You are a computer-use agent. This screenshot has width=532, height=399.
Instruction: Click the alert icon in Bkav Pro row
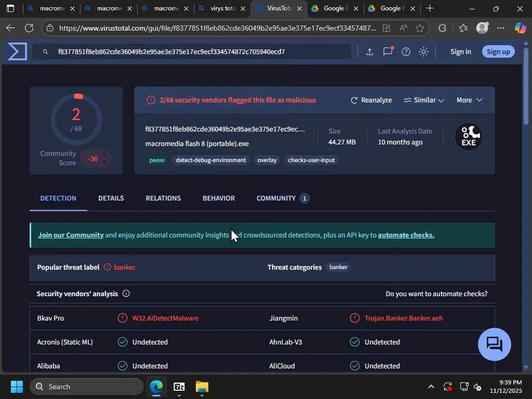[123, 318]
